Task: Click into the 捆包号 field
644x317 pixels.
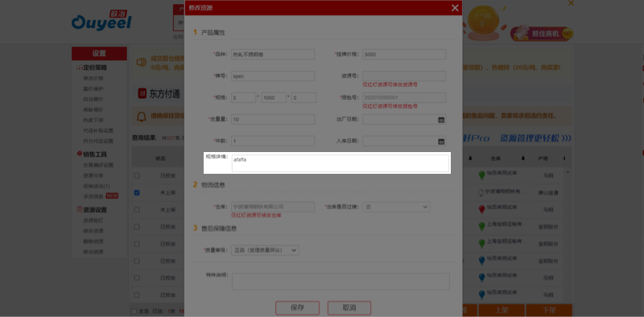Action: [x=404, y=97]
